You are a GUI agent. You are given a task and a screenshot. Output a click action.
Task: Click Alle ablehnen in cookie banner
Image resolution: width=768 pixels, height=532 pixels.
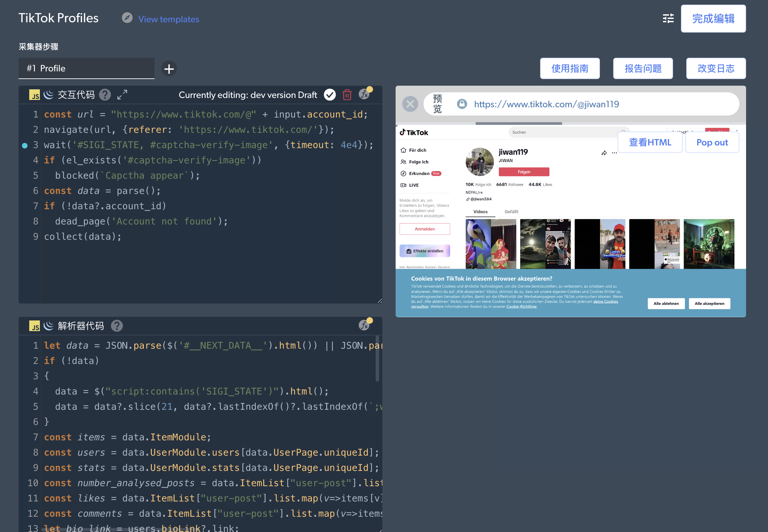click(666, 304)
